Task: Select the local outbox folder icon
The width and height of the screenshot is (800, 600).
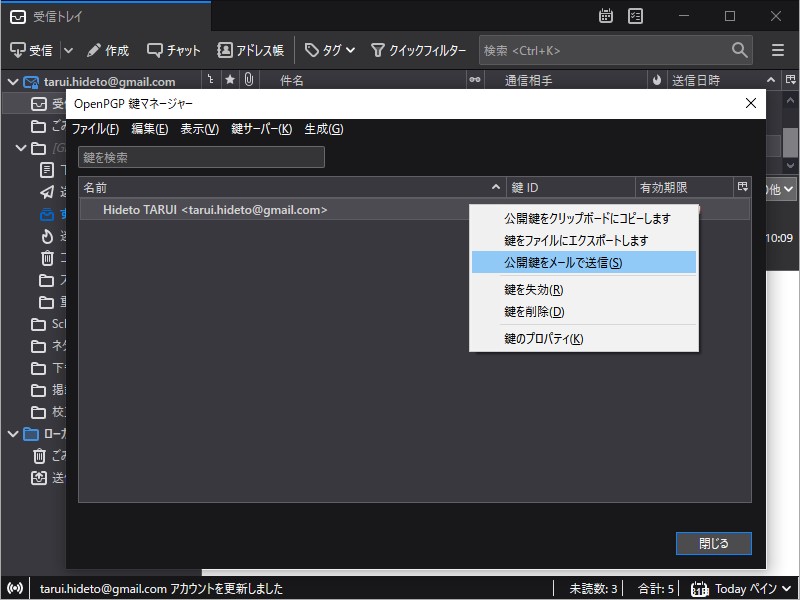Action: (39, 478)
